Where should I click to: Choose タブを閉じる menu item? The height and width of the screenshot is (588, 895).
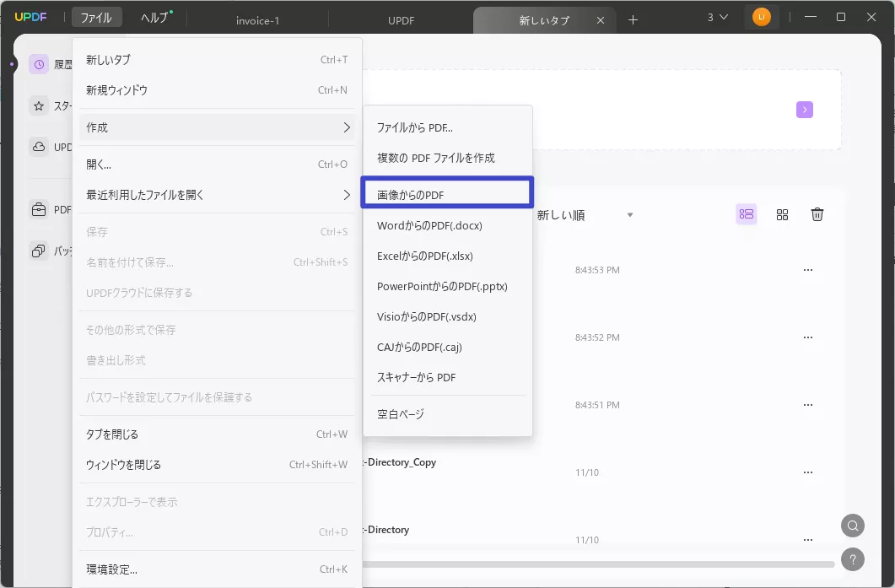tap(217, 434)
